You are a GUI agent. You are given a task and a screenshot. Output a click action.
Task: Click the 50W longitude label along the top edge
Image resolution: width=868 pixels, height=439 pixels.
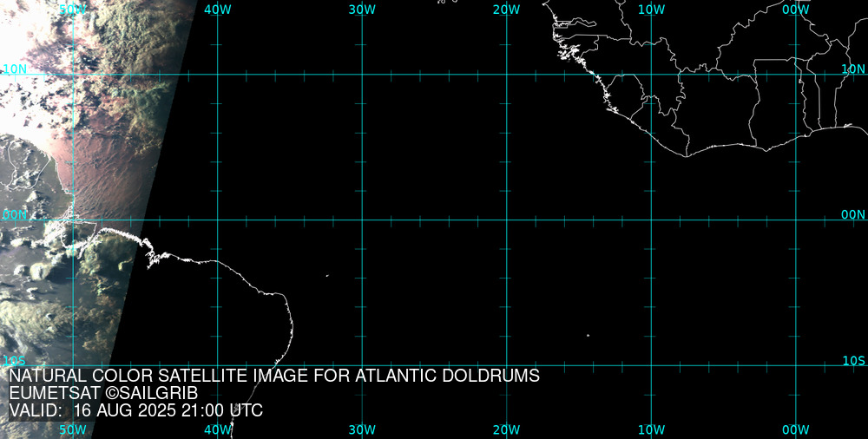73,10
